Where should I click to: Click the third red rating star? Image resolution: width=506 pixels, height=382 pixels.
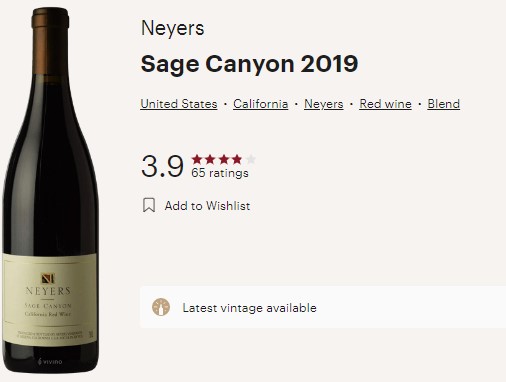point(224,159)
